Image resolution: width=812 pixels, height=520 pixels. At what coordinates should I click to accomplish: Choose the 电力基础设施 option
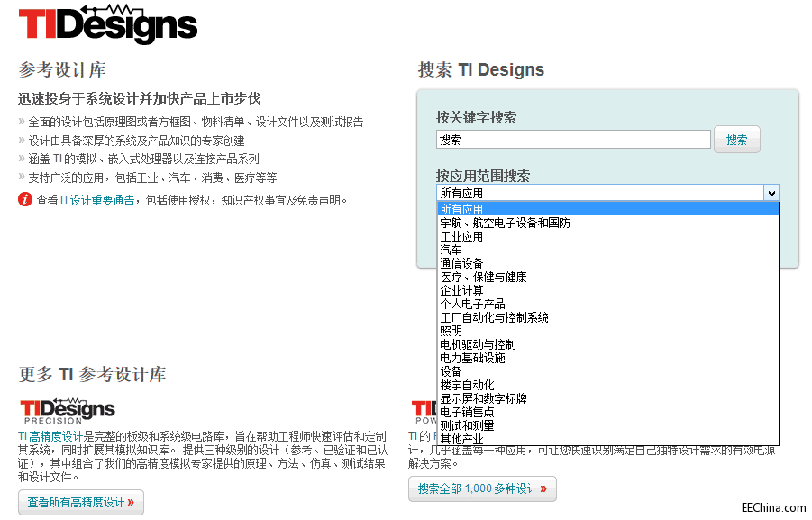click(608, 358)
